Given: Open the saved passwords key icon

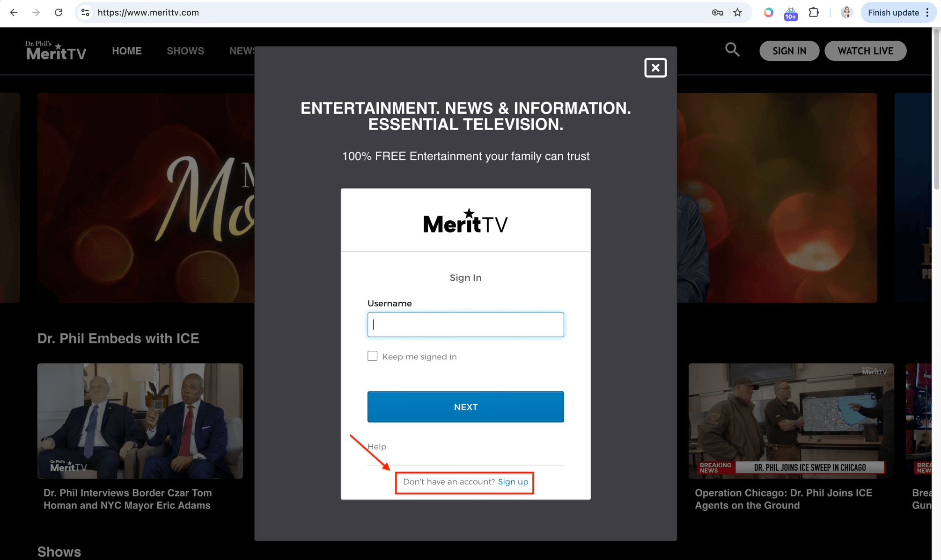Looking at the screenshot, I should (x=717, y=13).
